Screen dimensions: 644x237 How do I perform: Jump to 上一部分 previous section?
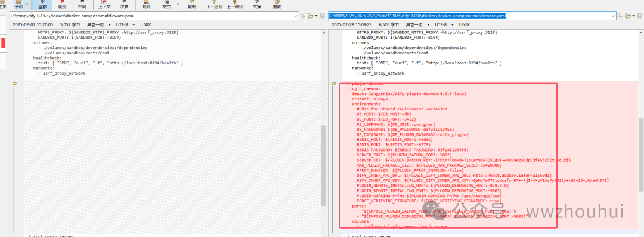click(234, 5)
